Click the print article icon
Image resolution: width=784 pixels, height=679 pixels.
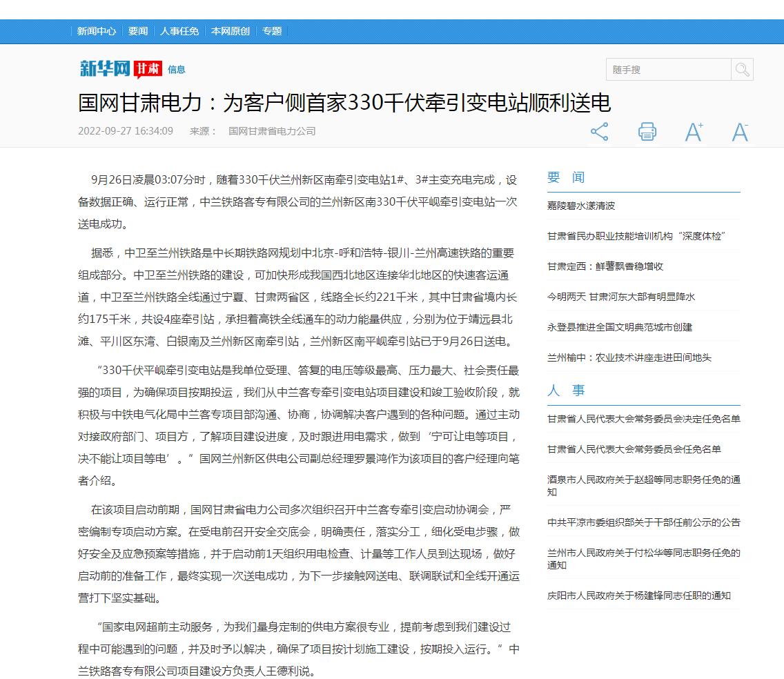[x=647, y=132]
